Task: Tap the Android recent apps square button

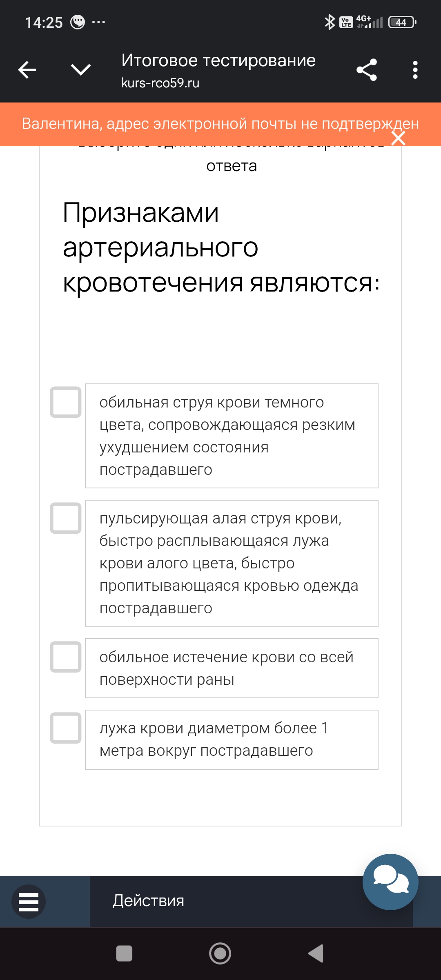Action: pos(124,953)
